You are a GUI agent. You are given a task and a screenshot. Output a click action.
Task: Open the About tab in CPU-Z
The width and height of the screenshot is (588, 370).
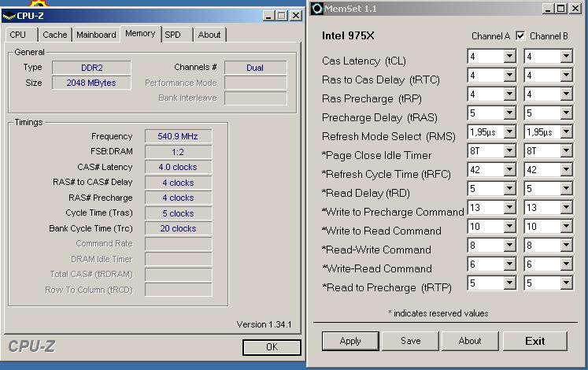tap(209, 35)
